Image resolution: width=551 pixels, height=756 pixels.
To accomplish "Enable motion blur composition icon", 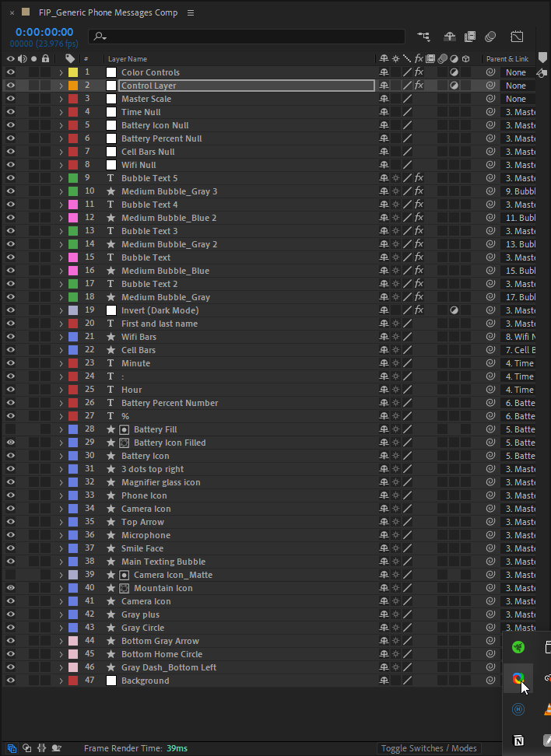I will [x=490, y=37].
